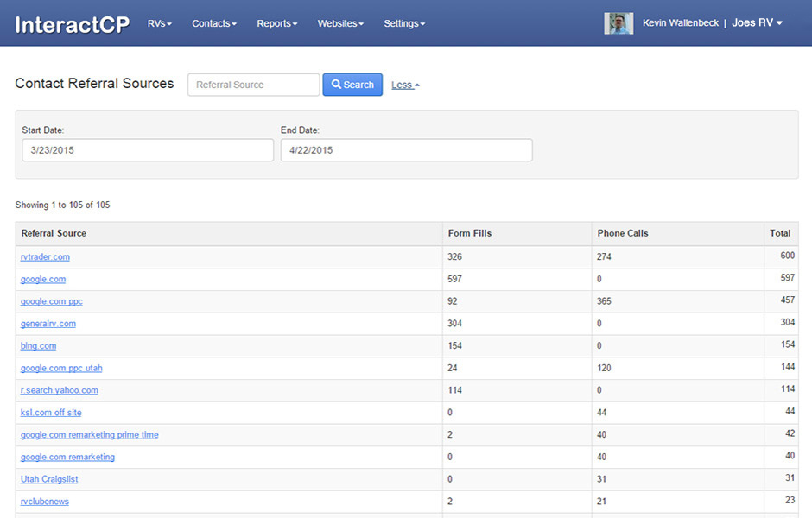Select the 304 form fills for generalrv.com

click(517, 324)
